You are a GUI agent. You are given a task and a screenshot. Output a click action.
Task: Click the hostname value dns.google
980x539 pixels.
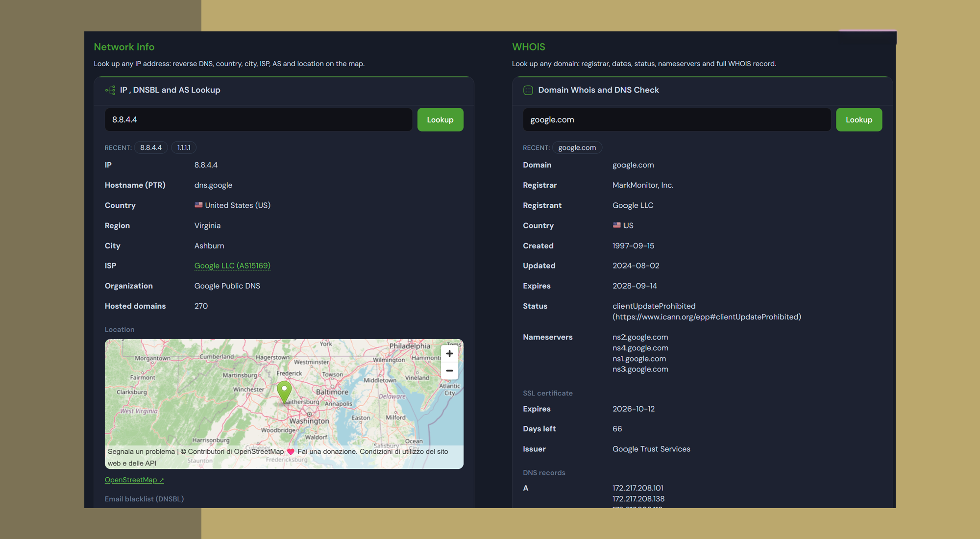pos(213,185)
